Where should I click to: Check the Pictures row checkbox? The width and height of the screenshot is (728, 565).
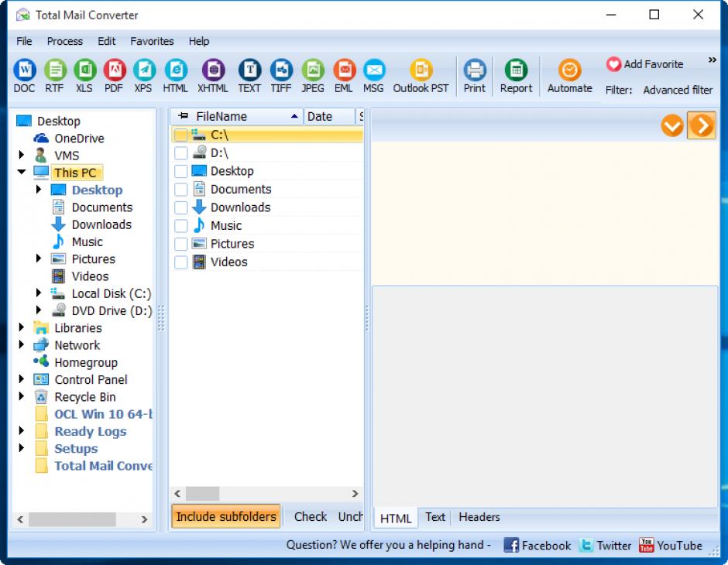pyautogui.click(x=180, y=244)
